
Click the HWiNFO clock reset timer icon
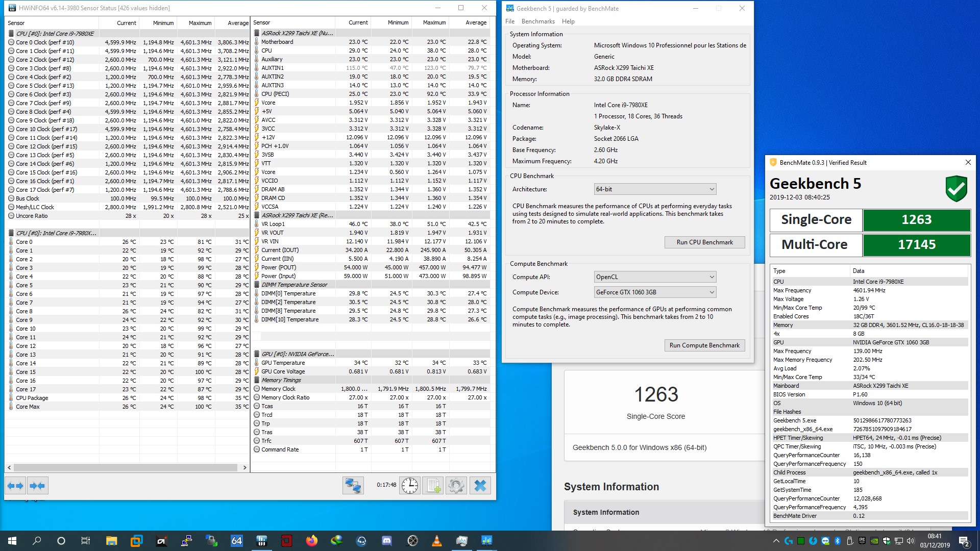[409, 486]
